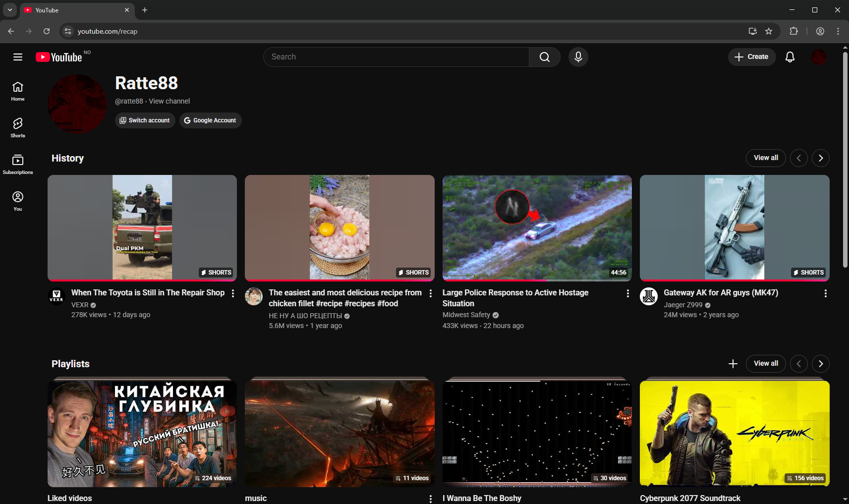Click View all for History
Screen dimensions: 849x504
tap(765, 158)
